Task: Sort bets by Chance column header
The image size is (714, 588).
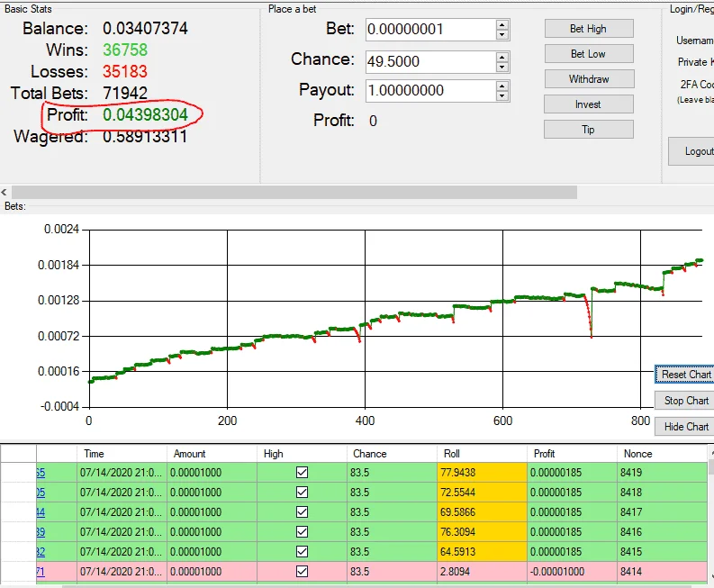Action: click(392, 454)
